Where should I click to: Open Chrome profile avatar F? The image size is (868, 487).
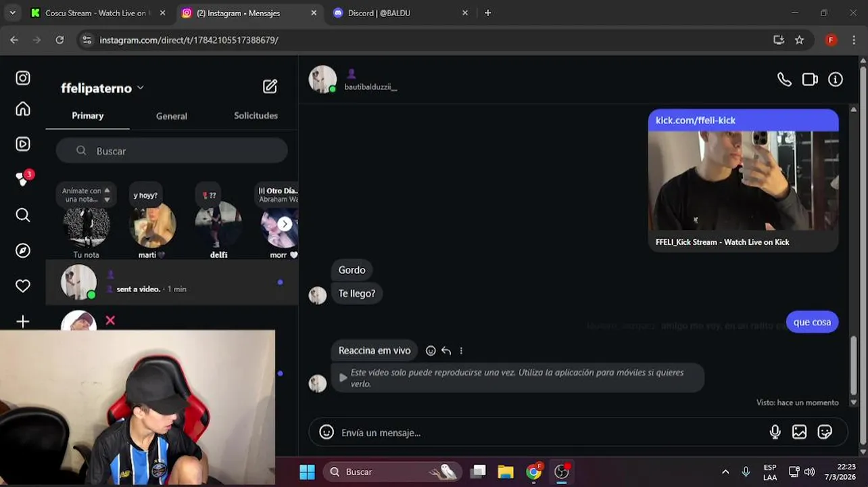tap(831, 40)
